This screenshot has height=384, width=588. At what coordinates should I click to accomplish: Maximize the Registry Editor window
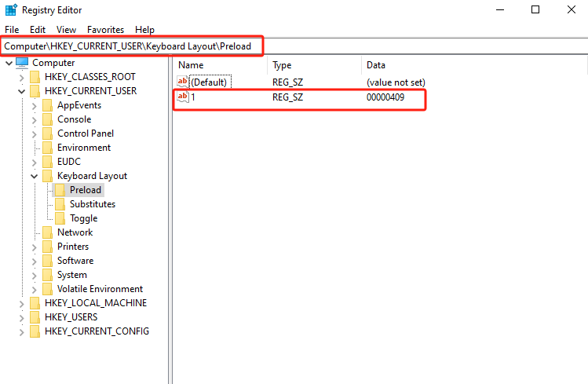(535, 9)
